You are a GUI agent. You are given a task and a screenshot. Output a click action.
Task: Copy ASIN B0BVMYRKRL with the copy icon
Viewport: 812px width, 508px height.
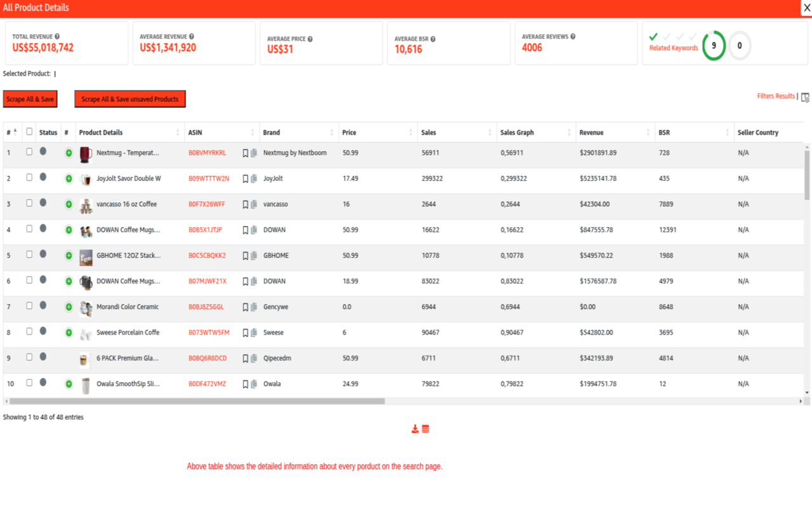254,153
